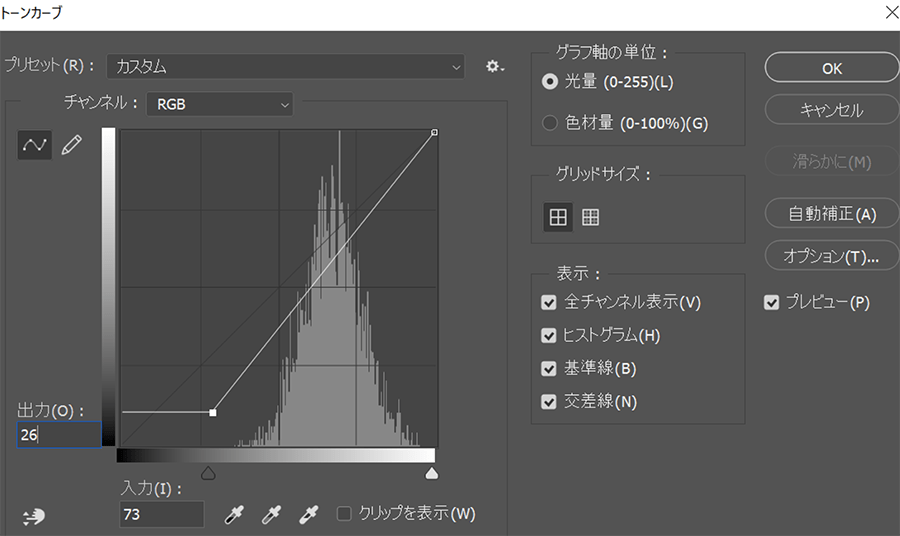
Task: Toggle 交差線 checkbox
Action: pos(549,402)
